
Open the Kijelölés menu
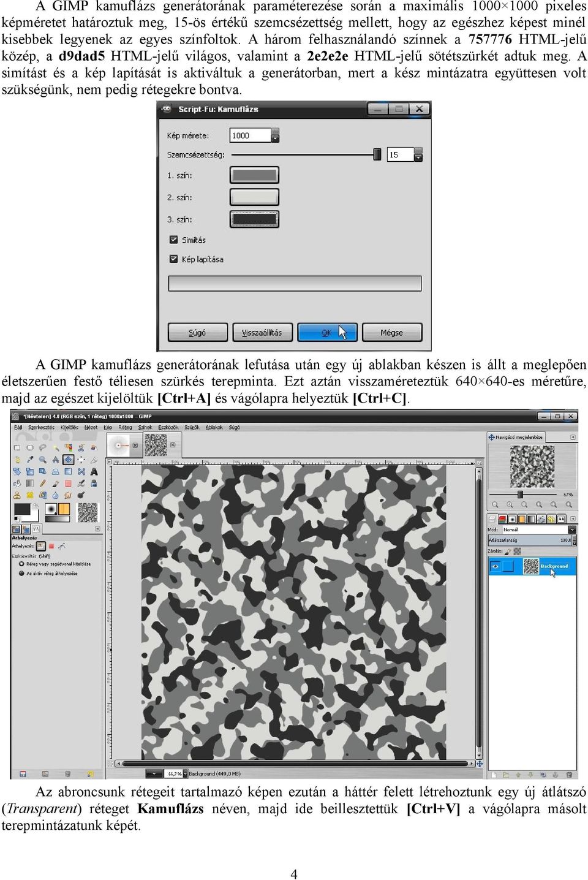(69, 427)
